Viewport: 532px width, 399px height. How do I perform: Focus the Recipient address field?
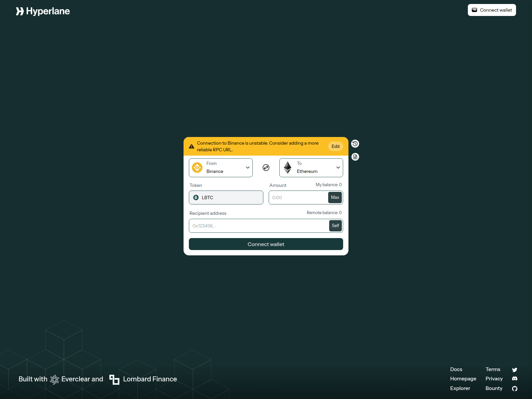[259, 226]
